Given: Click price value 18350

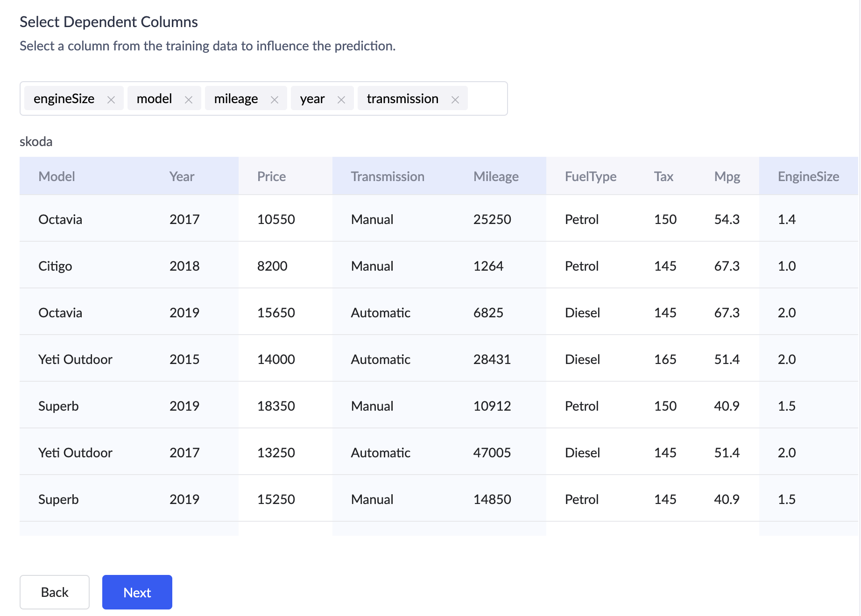Looking at the screenshot, I should tap(276, 406).
